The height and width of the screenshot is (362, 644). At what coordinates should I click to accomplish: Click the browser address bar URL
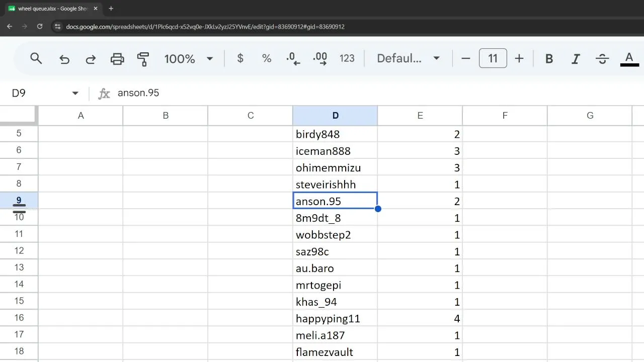tap(205, 27)
